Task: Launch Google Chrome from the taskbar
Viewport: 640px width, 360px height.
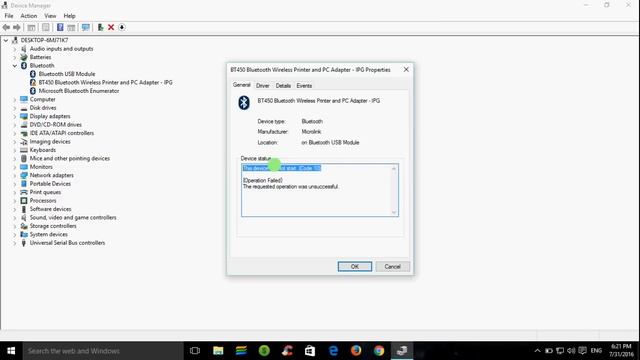Action: click(379, 351)
